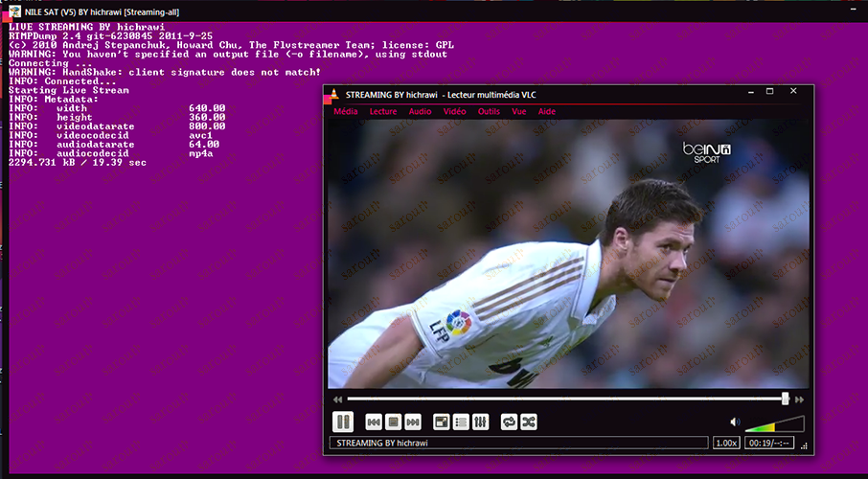This screenshot has height=479, width=868.
Task: Click the 'Connecting ...' console line
Action: tap(51, 63)
